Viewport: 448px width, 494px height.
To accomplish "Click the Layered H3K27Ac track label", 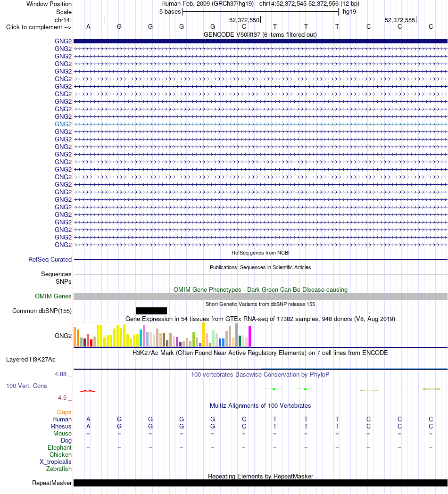I will pyautogui.click(x=31, y=360).
